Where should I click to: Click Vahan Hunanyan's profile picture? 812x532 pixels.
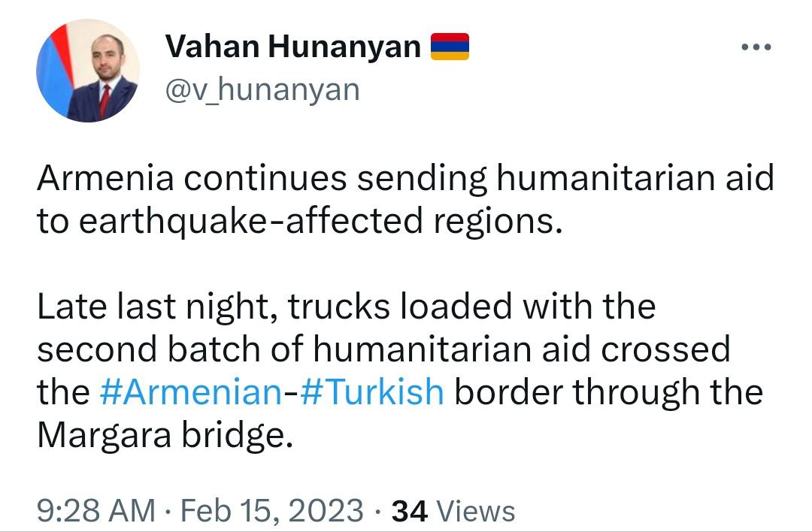pos(87,71)
